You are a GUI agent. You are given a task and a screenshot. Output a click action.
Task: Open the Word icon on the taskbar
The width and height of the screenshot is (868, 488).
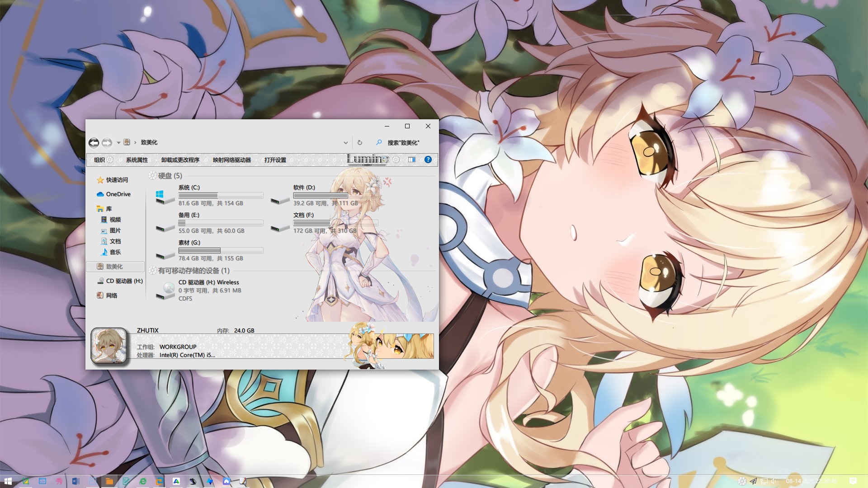tap(75, 481)
